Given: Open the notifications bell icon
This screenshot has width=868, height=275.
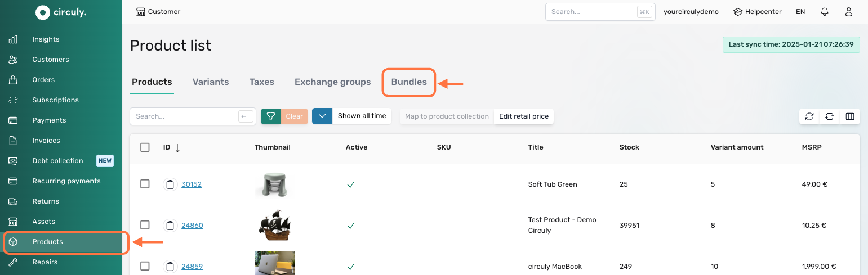Looking at the screenshot, I should pyautogui.click(x=825, y=12).
